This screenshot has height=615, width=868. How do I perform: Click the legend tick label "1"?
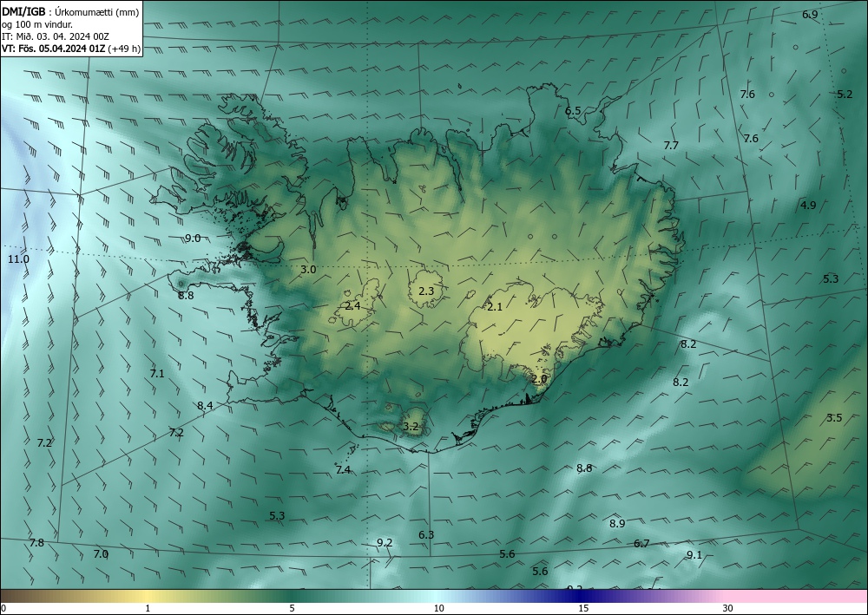click(x=148, y=608)
